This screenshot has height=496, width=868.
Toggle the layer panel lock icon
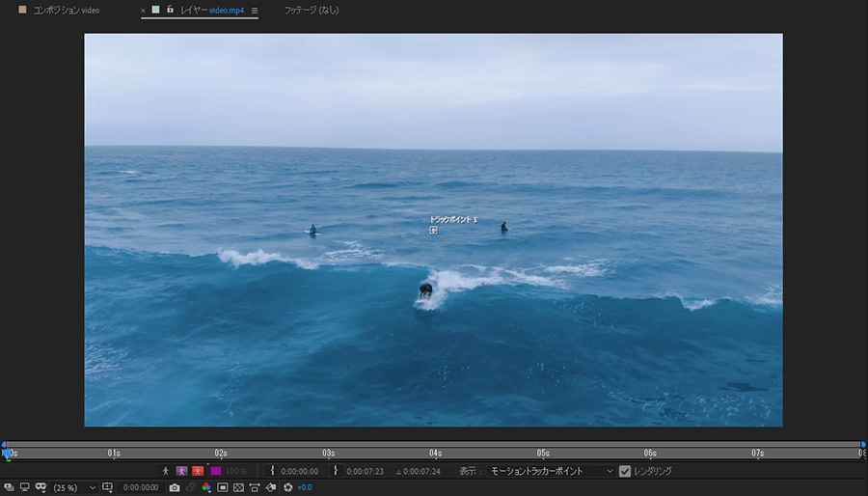[x=170, y=10]
